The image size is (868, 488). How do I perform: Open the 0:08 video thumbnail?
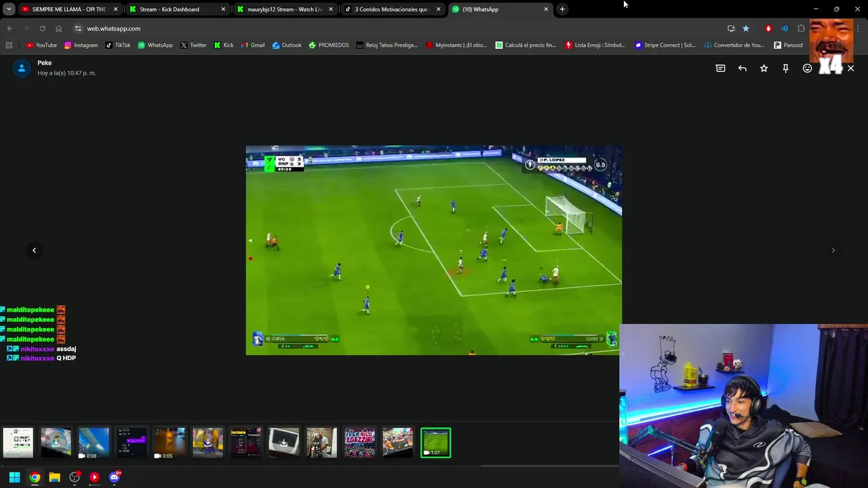pyautogui.click(x=94, y=443)
